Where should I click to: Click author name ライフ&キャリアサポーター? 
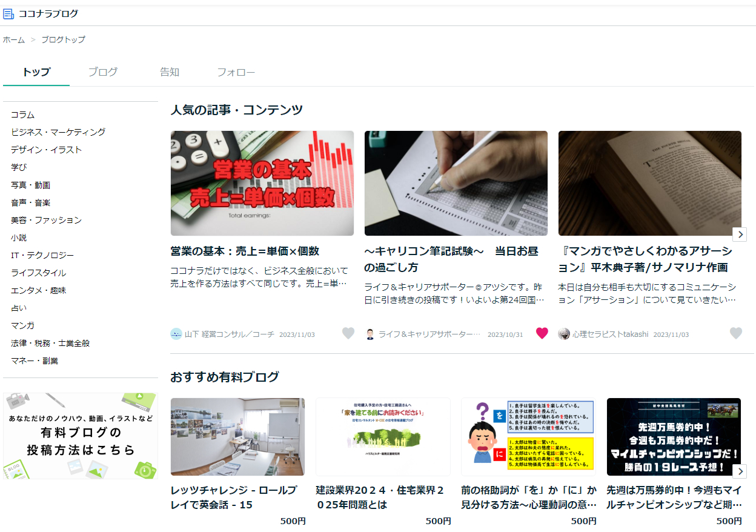point(429,334)
